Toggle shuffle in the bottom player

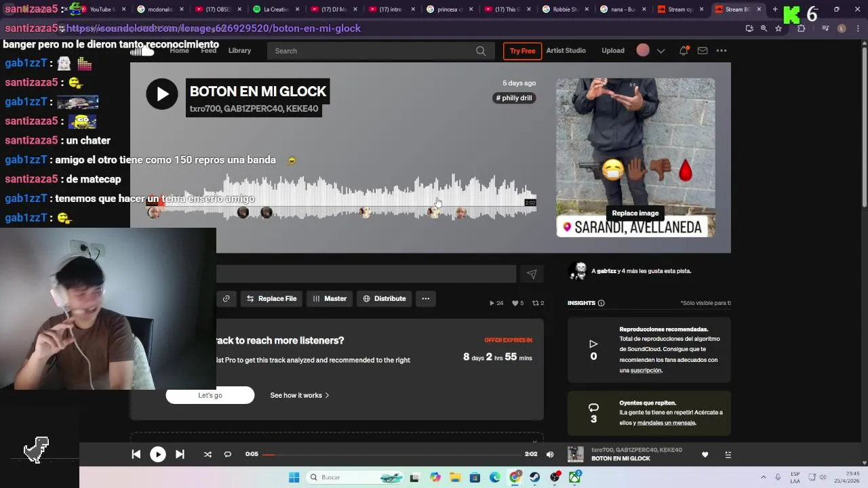(x=208, y=454)
